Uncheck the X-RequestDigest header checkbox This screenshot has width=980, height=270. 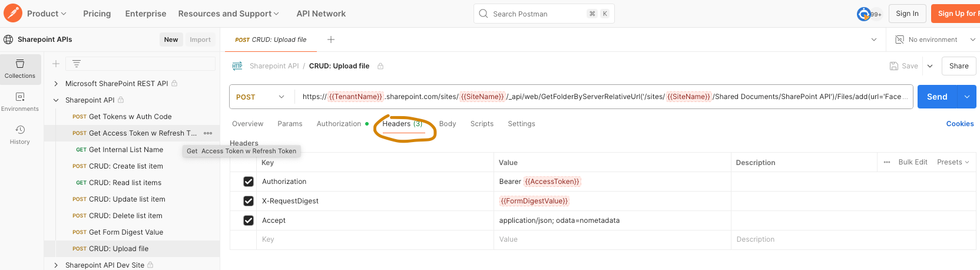249,201
